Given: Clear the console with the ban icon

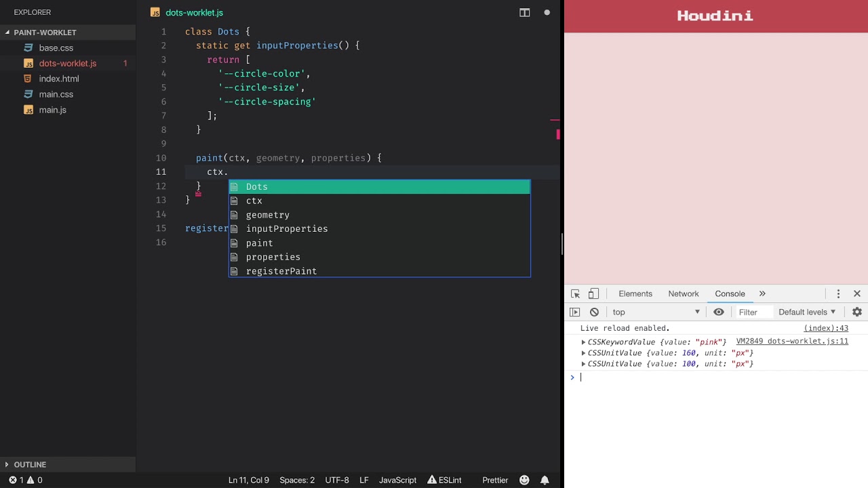Looking at the screenshot, I should pyautogui.click(x=594, y=312).
